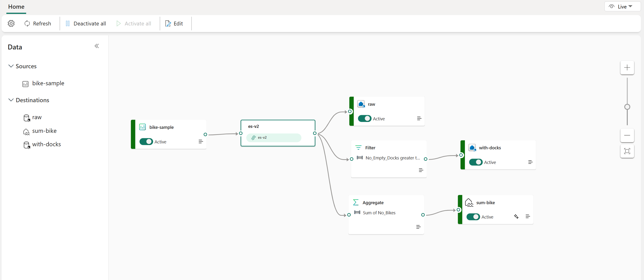Drag the zoom level slider control
The width and height of the screenshot is (644, 280).
click(x=627, y=107)
